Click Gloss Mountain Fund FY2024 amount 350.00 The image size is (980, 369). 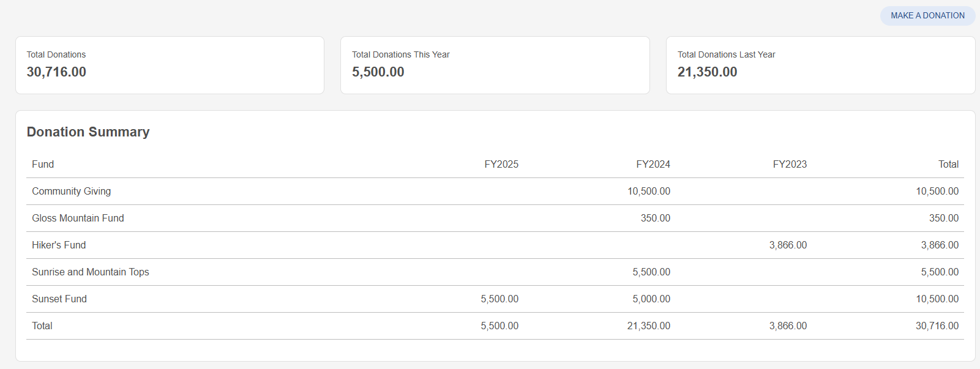[x=656, y=218]
